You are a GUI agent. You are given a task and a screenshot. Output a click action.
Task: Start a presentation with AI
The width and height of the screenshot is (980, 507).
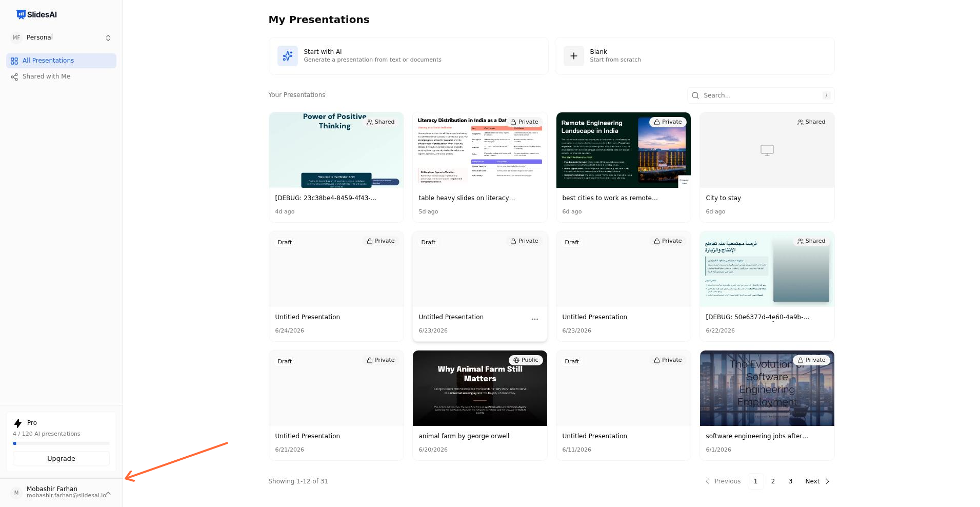pyautogui.click(x=408, y=56)
